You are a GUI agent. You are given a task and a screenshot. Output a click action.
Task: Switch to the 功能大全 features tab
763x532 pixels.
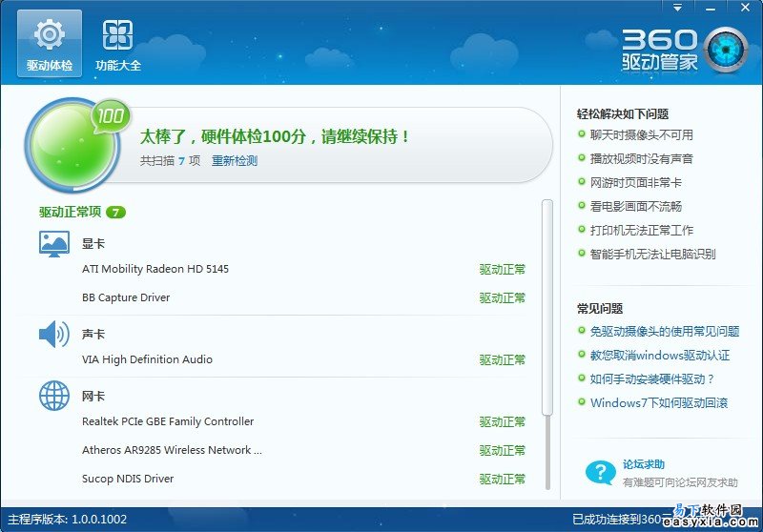pos(118,44)
